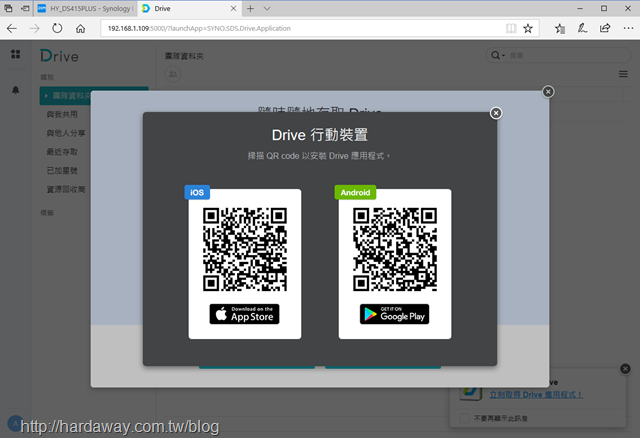Click the iOS QR code image
The height and width of the screenshot is (438, 640).
click(245, 249)
